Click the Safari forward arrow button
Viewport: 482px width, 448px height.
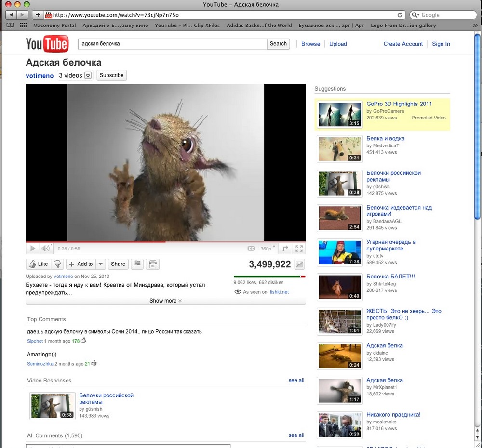point(23,15)
